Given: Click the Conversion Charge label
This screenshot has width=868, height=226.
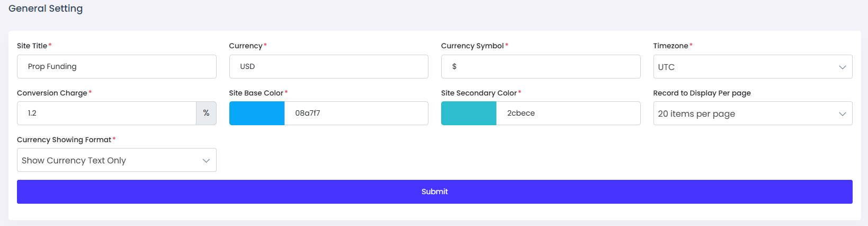Looking at the screenshot, I should click(52, 93).
